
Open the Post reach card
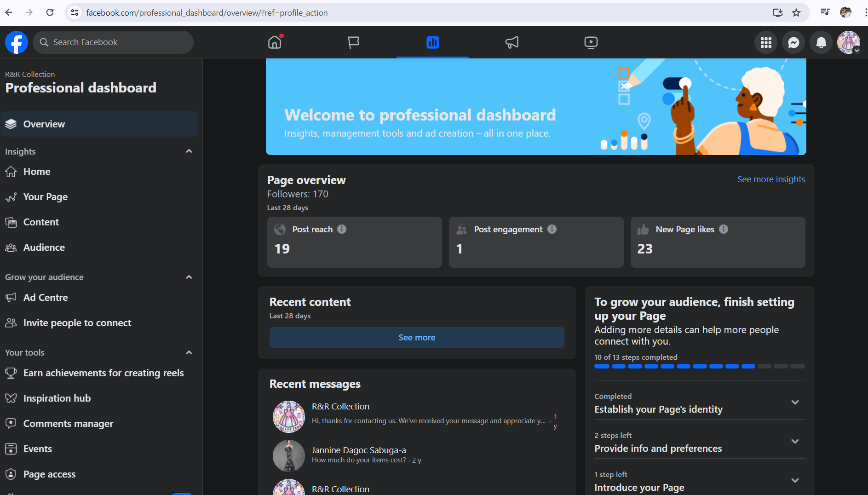[x=354, y=242]
